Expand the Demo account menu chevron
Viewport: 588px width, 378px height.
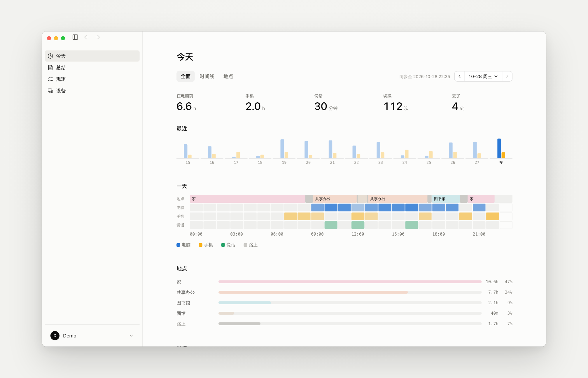[131, 336]
